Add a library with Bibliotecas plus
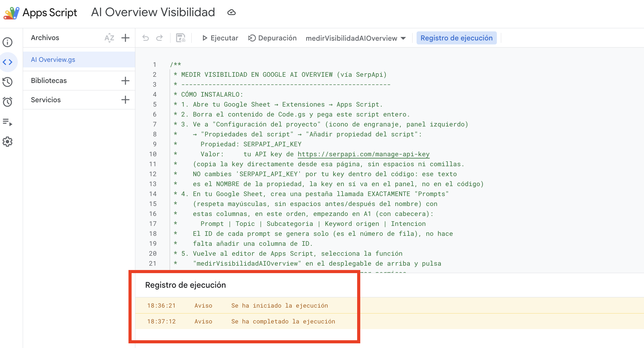Viewport: 644px width, 348px height. [125, 81]
